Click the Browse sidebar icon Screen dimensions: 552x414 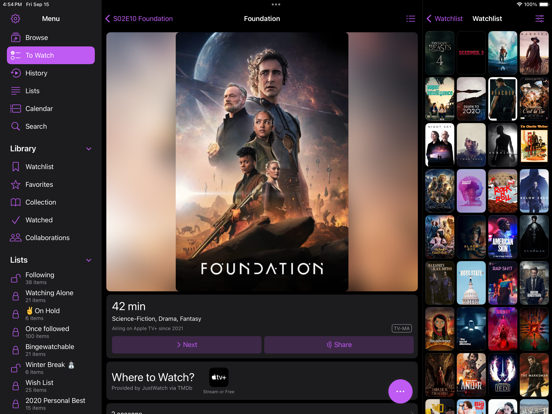coord(15,37)
